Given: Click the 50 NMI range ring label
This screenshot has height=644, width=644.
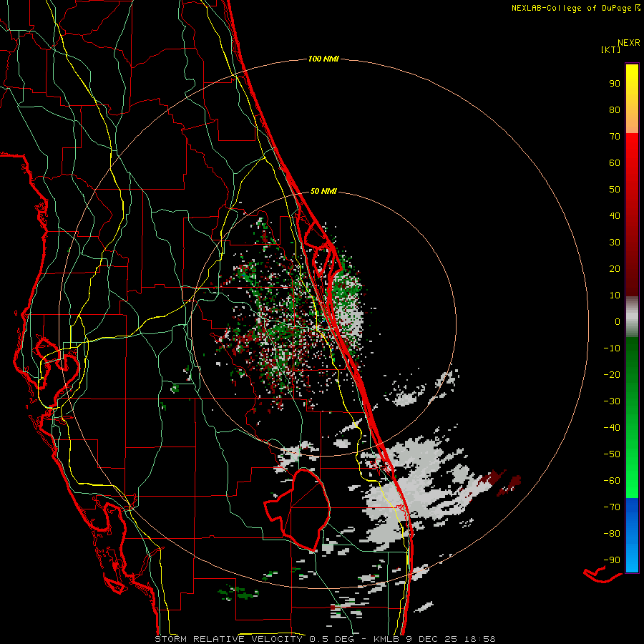Looking at the screenshot, I should (323, 191).
